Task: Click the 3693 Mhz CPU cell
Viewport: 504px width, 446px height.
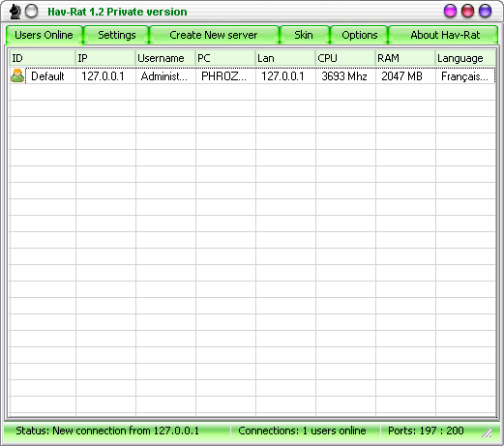Action: click(344, 76)
